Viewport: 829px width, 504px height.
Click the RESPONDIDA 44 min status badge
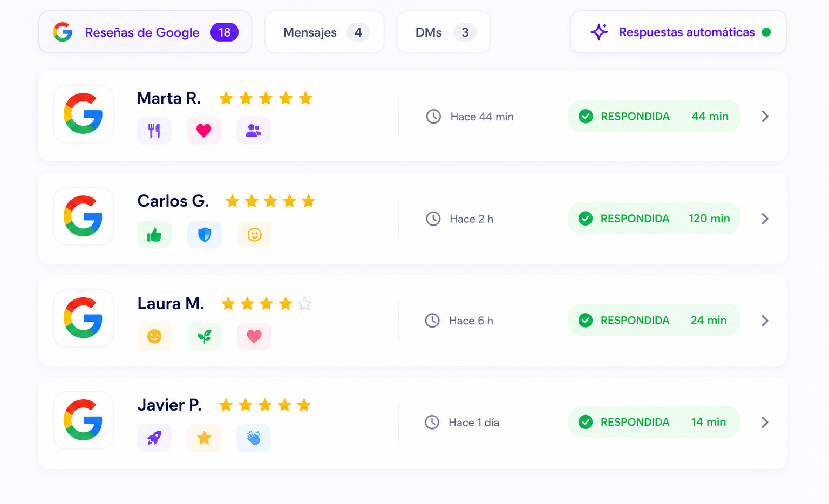coord(654,116)
